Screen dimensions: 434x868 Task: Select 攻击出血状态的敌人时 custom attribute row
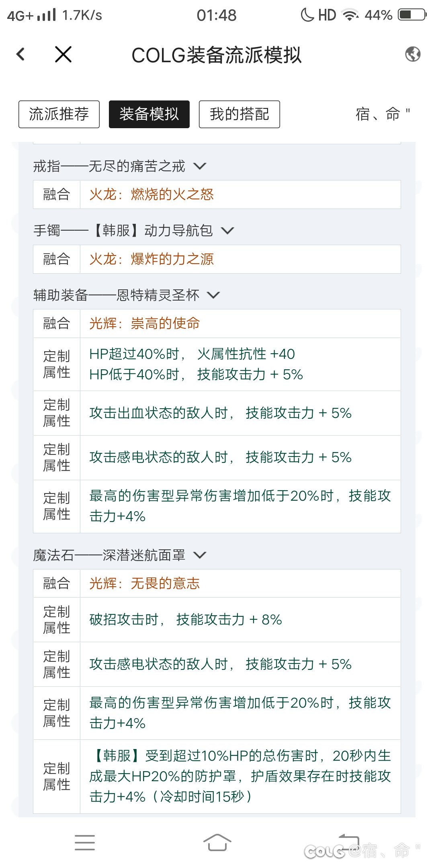pos(220,413)
